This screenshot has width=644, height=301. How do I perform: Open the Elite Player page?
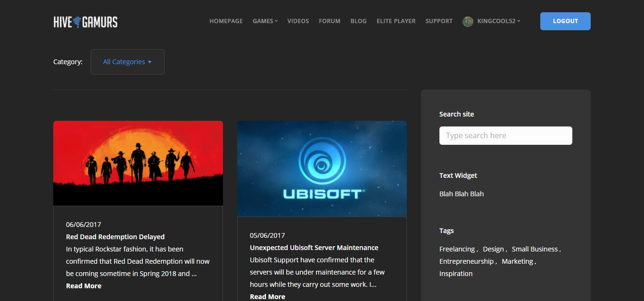396,21
